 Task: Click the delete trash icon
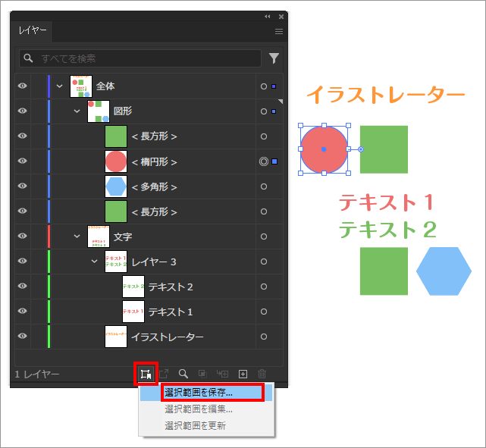click(x=262, y=374)
